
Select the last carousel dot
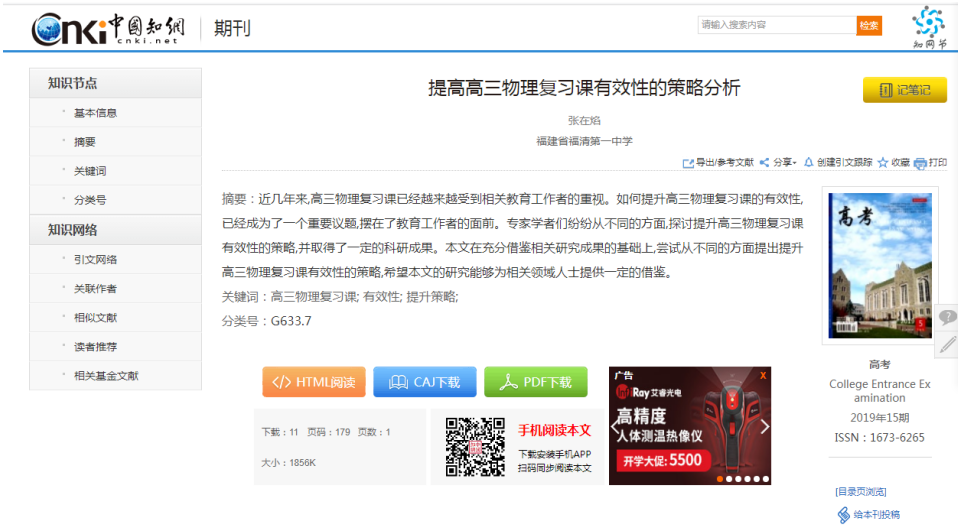tap(766, 479)
